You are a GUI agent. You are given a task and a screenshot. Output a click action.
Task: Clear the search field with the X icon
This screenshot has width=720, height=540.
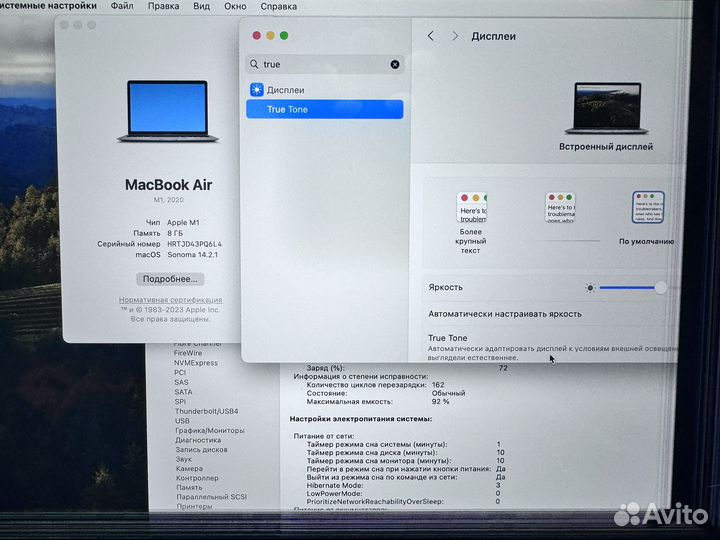tap(394, 64)
